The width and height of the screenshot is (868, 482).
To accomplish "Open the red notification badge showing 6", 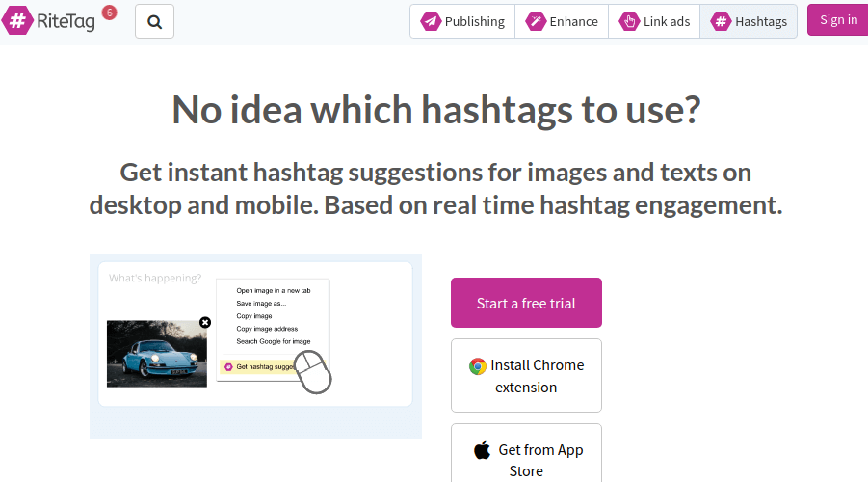I will click(110, 13).
